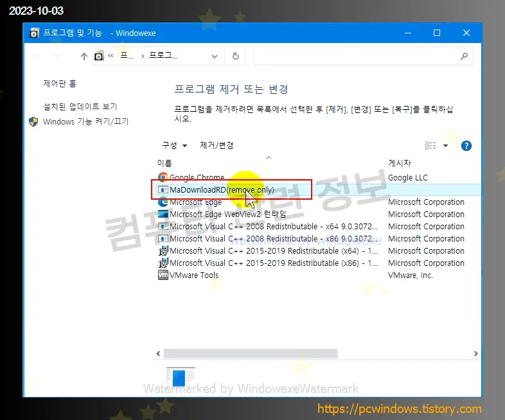Click the shield icon by Windows 기능 켜기/끄기

click(33, 121)
